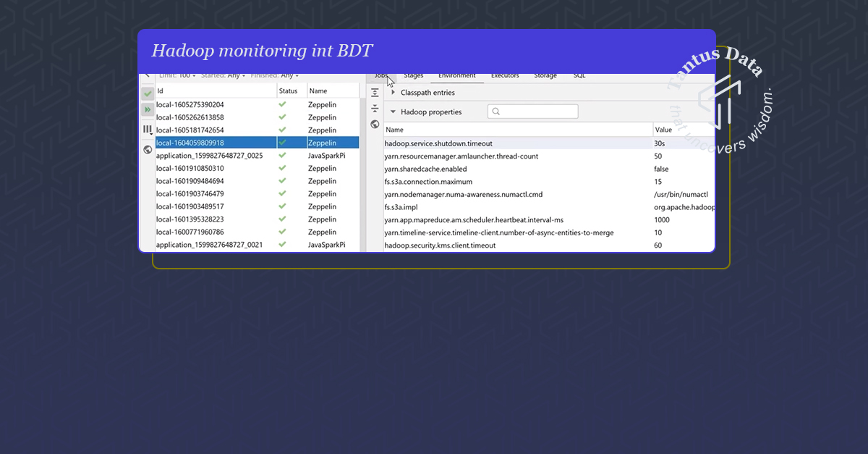Click status checkmark of application_1599827648727_0025 row
This screenshot has width=868, height=454.
(282, 156)
